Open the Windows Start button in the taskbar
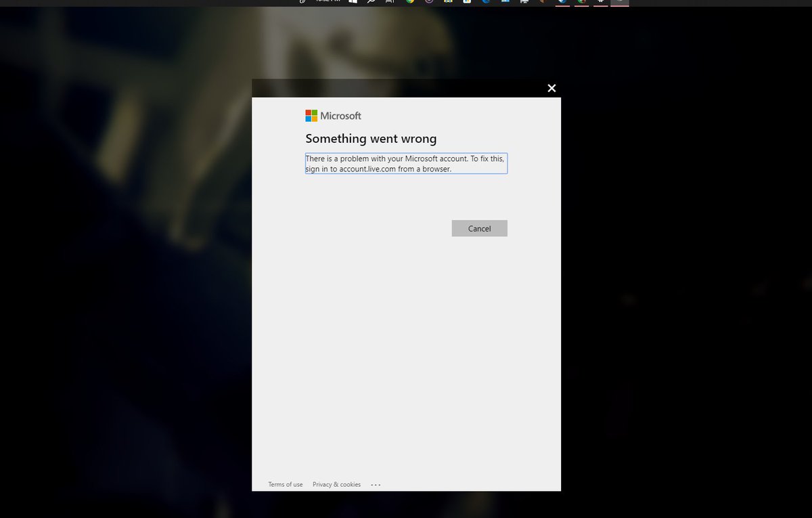This screenshot has width=812, height=518. click(353, 2)
